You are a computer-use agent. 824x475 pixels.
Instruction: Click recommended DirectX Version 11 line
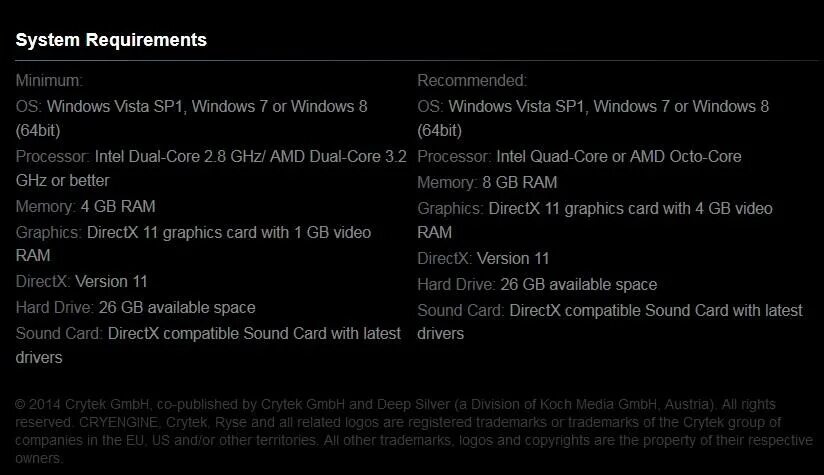tap(483, 258)
